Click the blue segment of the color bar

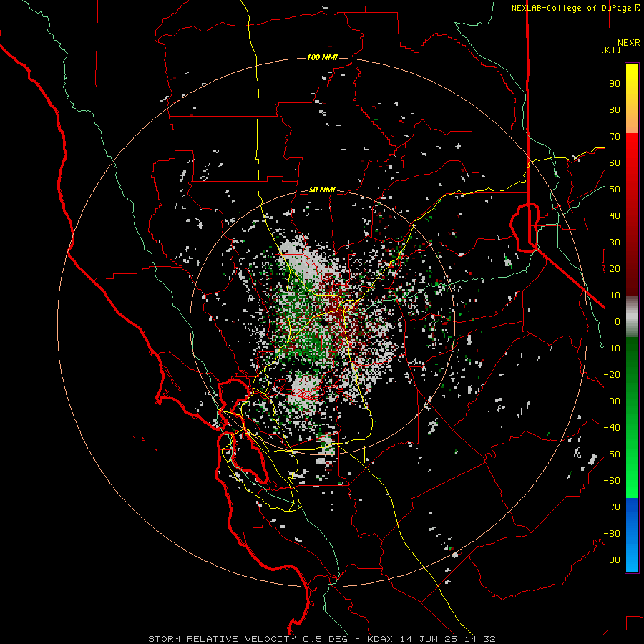pyautogui.click(x=632, y=535)
